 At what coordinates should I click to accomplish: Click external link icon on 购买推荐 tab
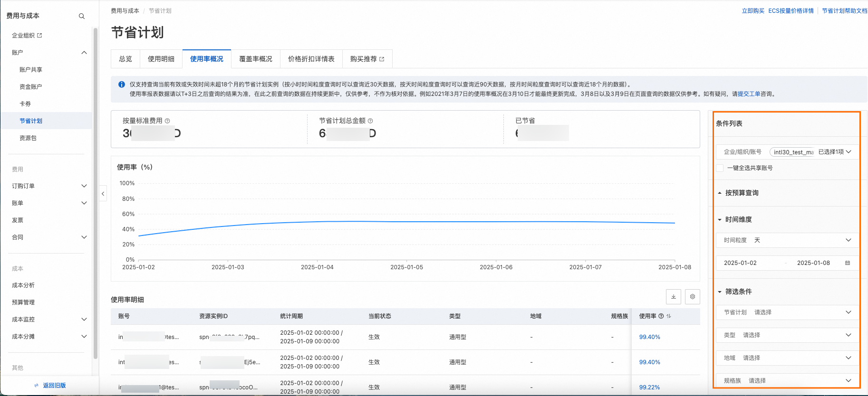[382, 59]
